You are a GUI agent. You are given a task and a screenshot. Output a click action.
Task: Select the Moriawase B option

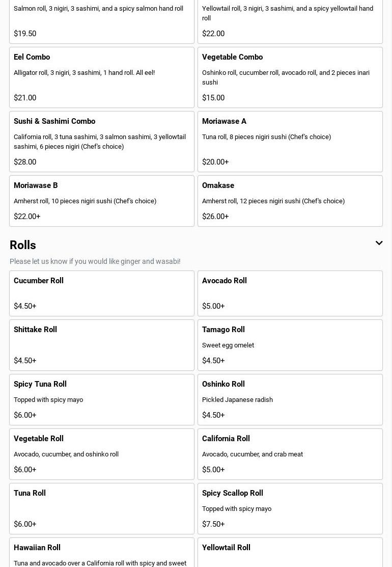pyautogui.click(x=102, y=201)
